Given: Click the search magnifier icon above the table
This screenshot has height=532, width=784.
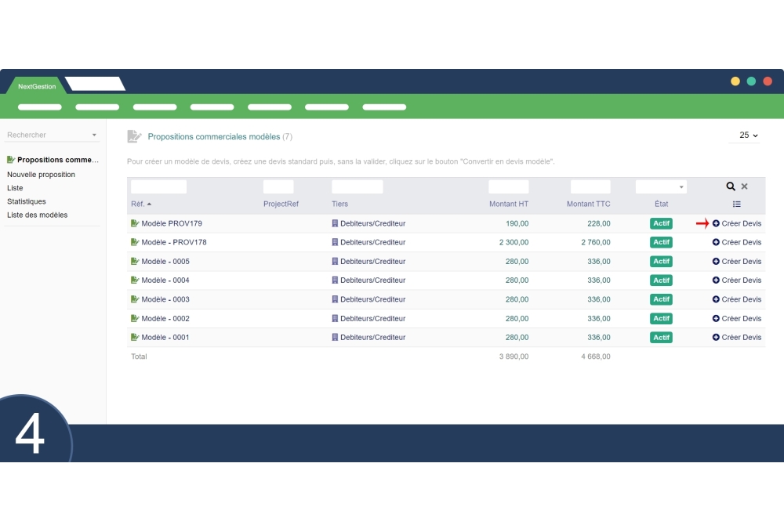Looking at the screenshot, I should (x=730, y=186).
